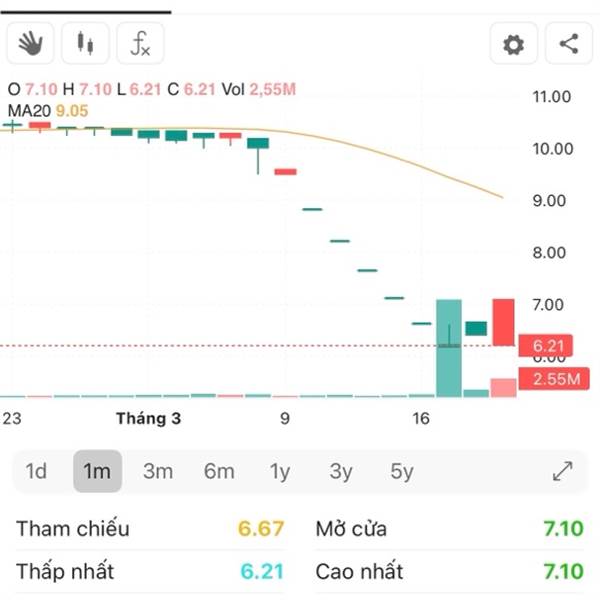Select the 1d timeframe
This screenshot has width=600, height=600.
point(36,471)
